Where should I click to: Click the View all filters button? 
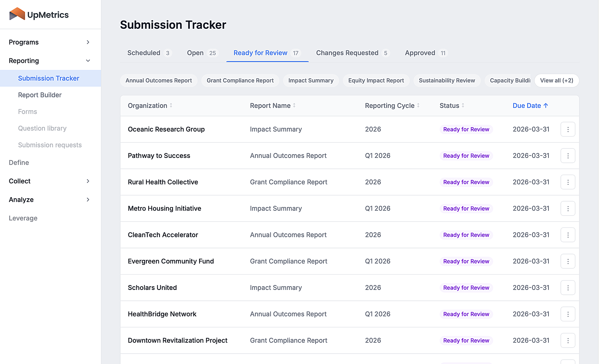click(x=557, y=80)
